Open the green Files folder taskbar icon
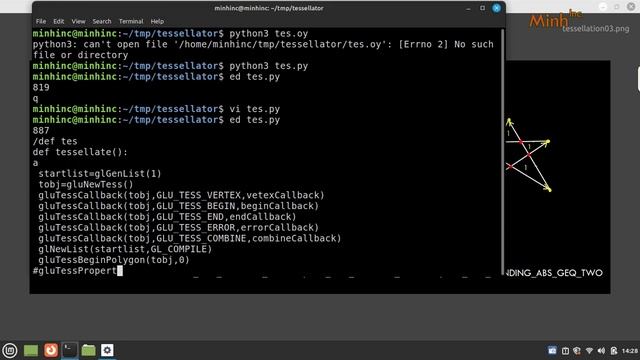This screenshot has width=640, height=360. click(88, 350)
